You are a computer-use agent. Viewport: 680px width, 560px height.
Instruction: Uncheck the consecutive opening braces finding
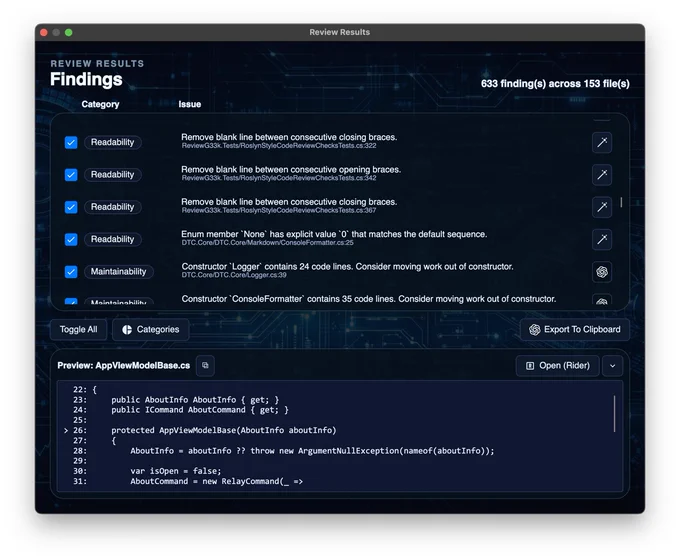coord(71,175)
